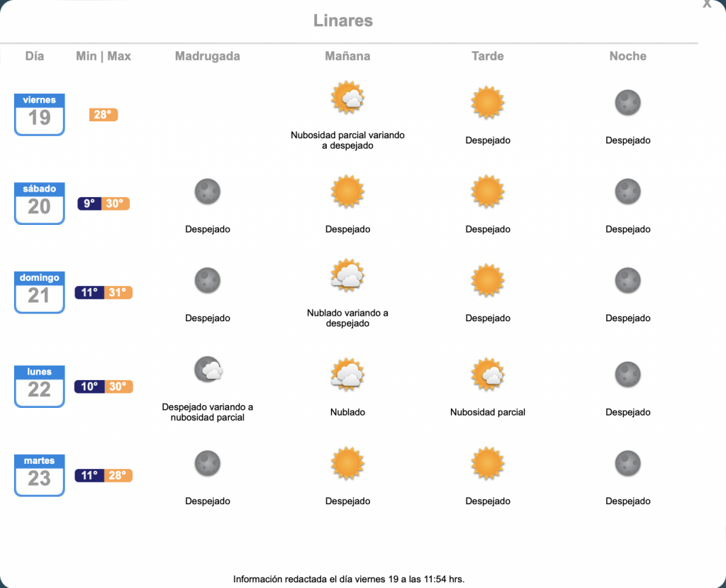Click the lunes 22 calendar icon

coord(40,387)
